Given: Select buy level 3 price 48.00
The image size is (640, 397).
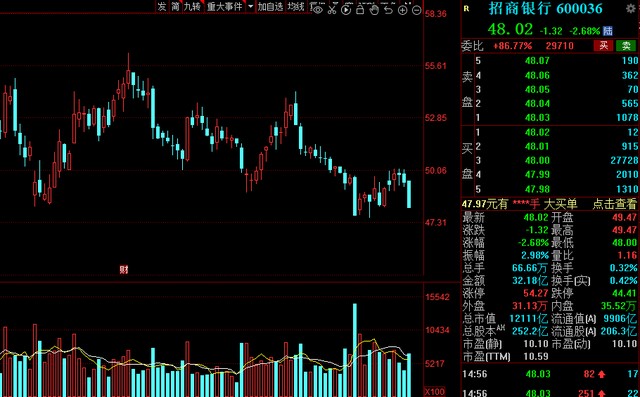Looking at the screenshot, I should click(x=537, y=160).
